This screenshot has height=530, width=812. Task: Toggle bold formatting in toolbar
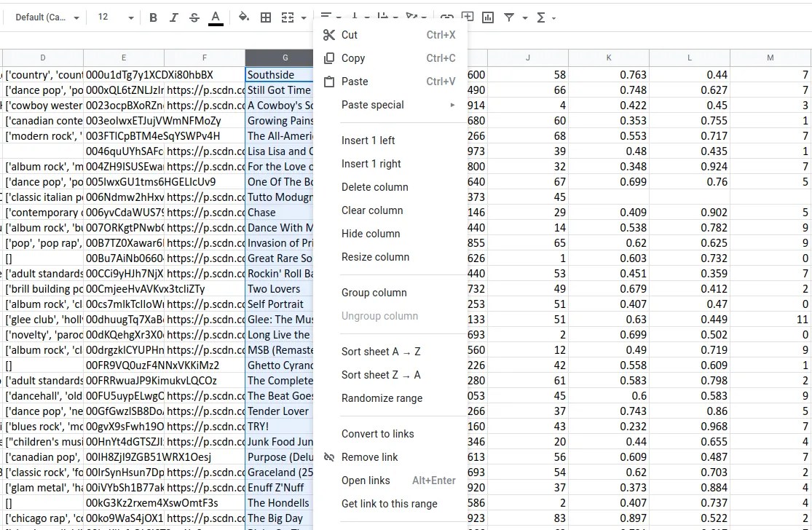tap(153, 17)
